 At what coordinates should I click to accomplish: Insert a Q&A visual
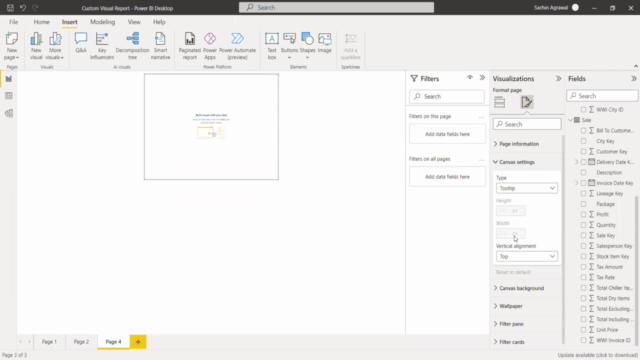(81, 43)
